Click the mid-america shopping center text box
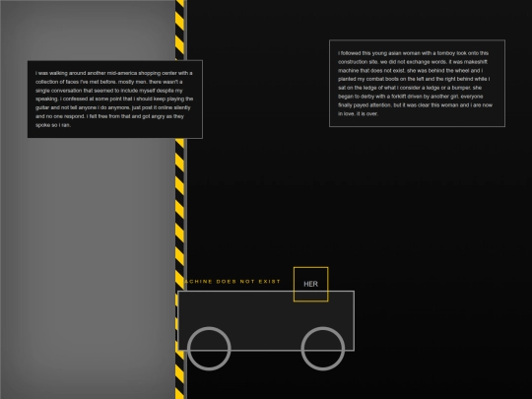This screenshot has width=532, height=399. point(115,100)
